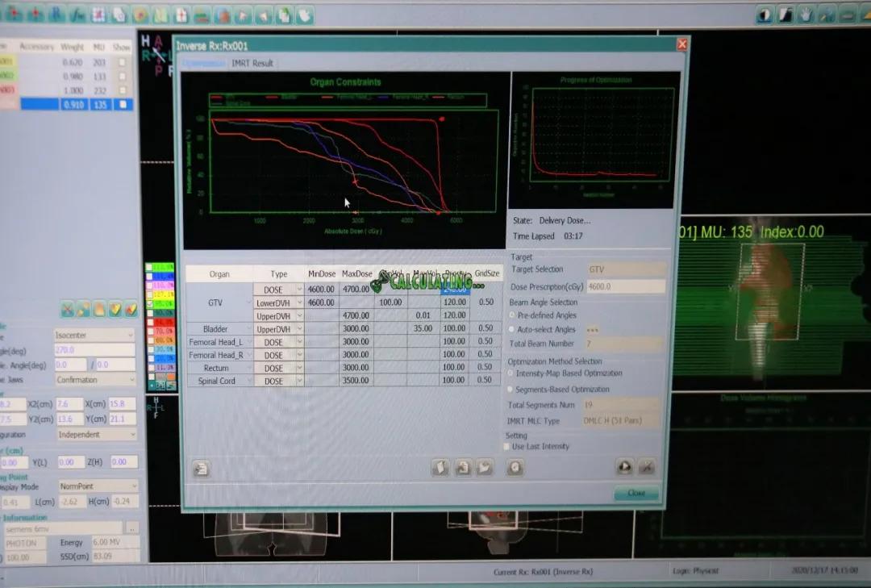Select the grid icon with pink marks
The height and width of the screenshot is (588, 871).
[x=98, y=15]
